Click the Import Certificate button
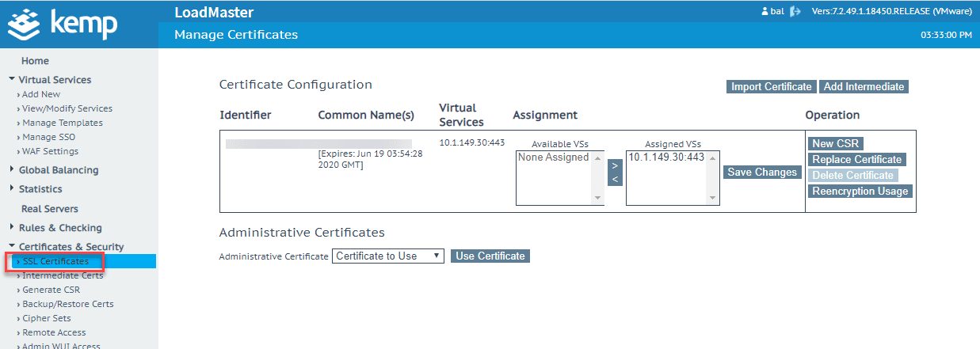The image size is (980, 349). (771, 87)
